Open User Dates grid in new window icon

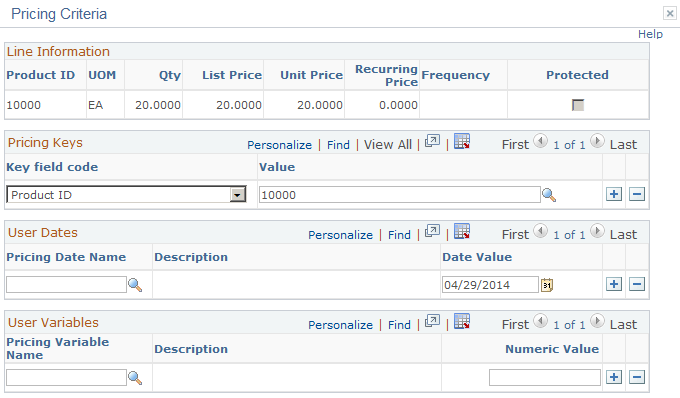click(x=432, y=231)
